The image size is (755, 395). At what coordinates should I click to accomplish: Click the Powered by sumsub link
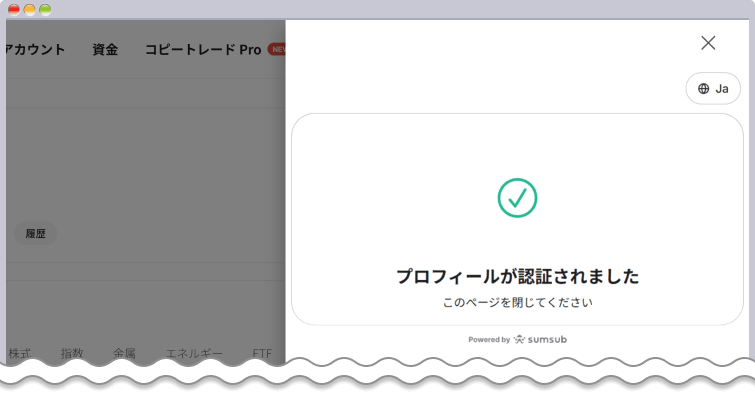[x=518, y=340]
